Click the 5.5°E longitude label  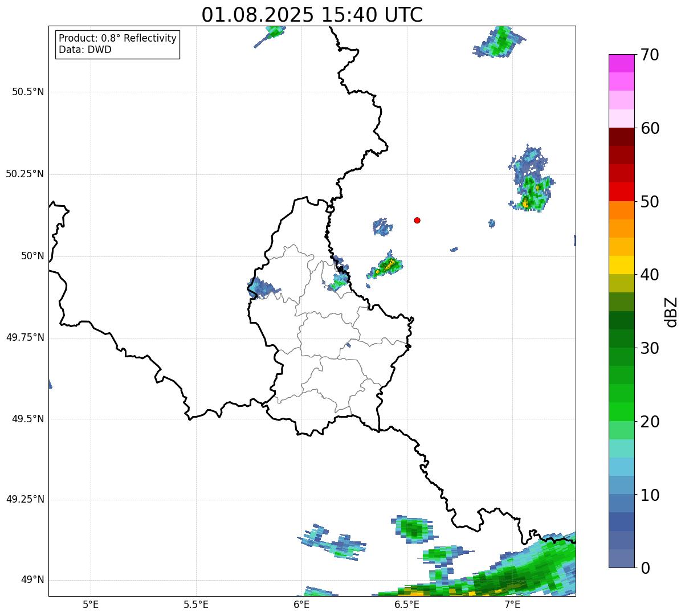[x=196, y=604]
